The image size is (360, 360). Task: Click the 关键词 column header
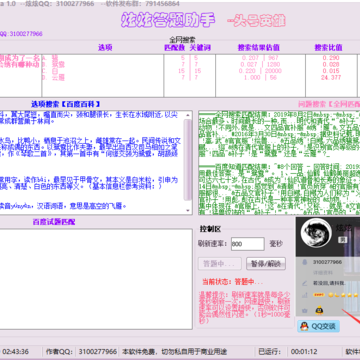point(200,48)
